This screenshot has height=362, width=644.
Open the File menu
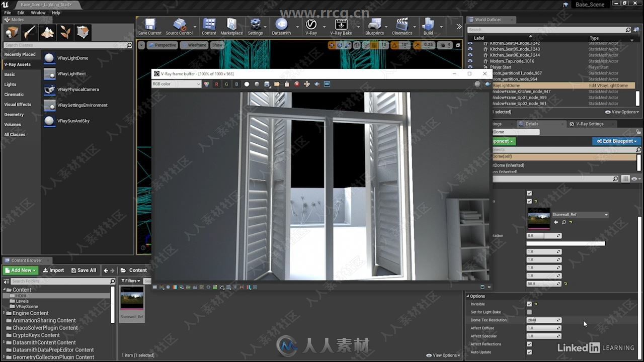point(8,13)
